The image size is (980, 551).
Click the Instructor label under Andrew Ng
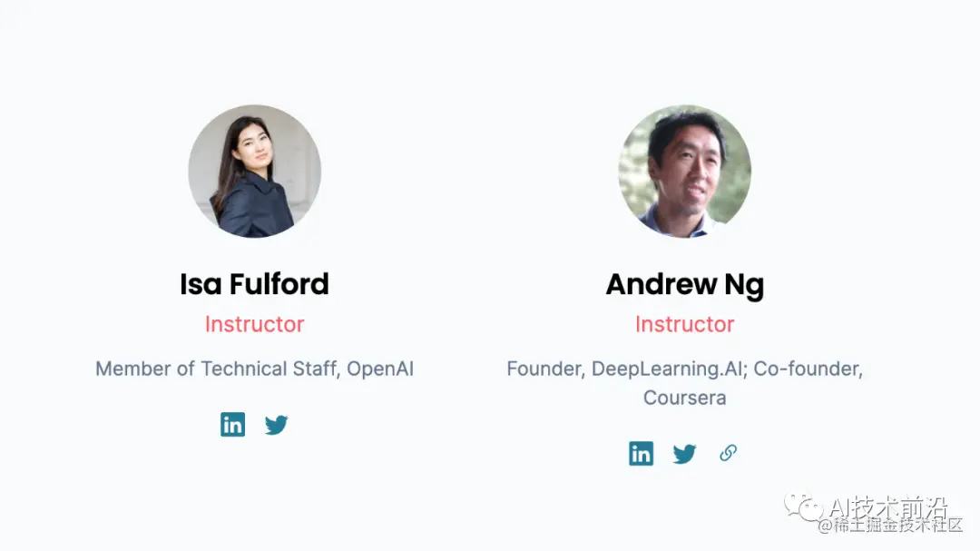(x=685, y=324)
